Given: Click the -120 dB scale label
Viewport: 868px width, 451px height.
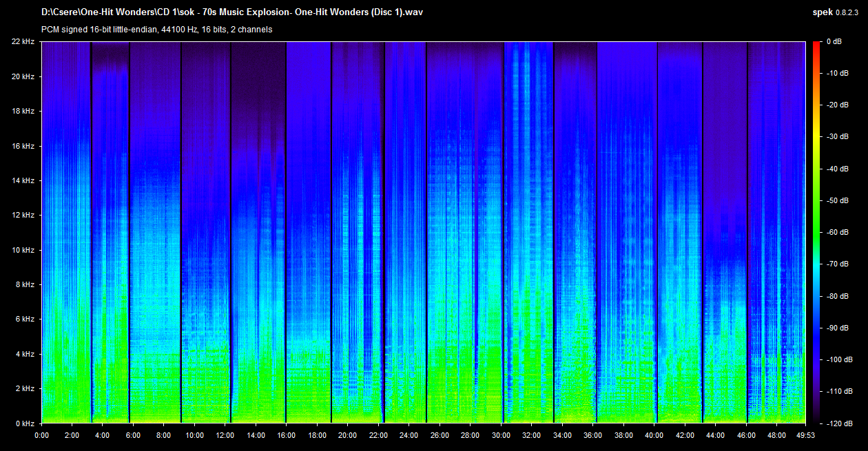Looking at the screenshot, I should (838, 423).
